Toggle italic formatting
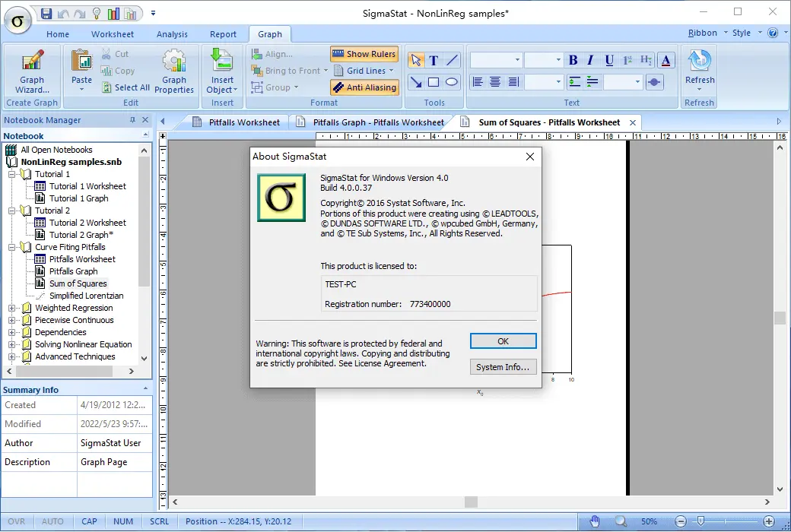Viewport: 791px width, 532px height. tap(591, 61)
